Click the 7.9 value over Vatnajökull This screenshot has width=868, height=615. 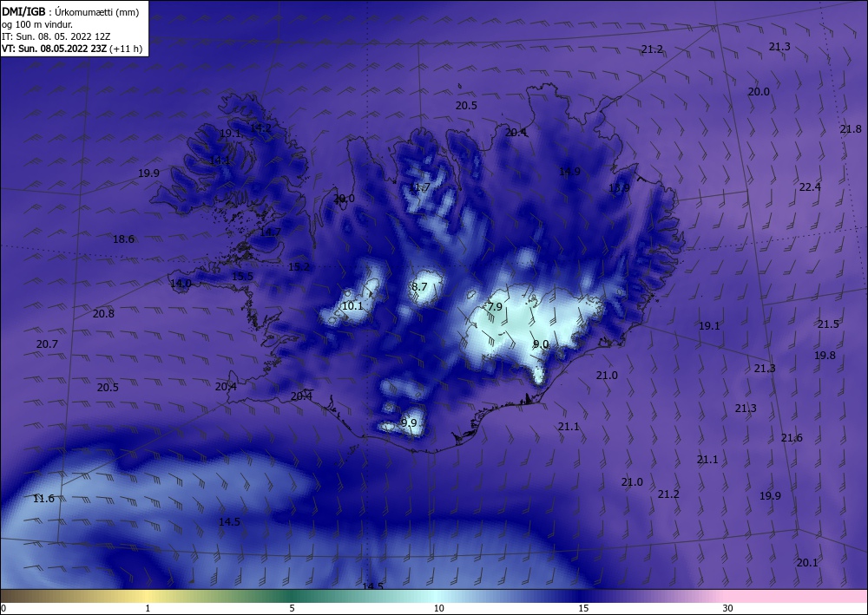495,306
